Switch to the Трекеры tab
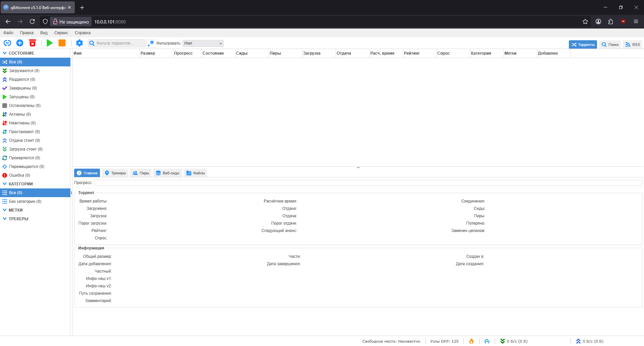This screenshot has width=644, height=346. 115,173
